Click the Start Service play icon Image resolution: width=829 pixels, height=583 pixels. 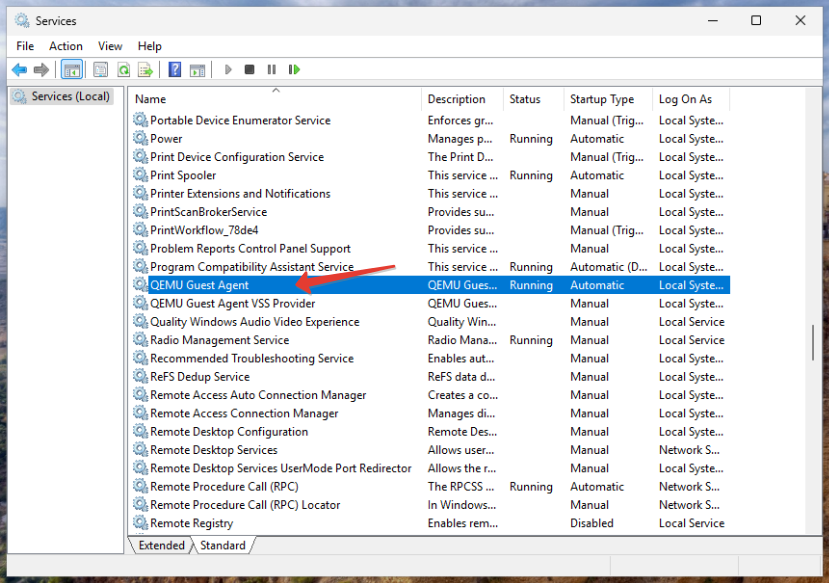click(228, 69)
